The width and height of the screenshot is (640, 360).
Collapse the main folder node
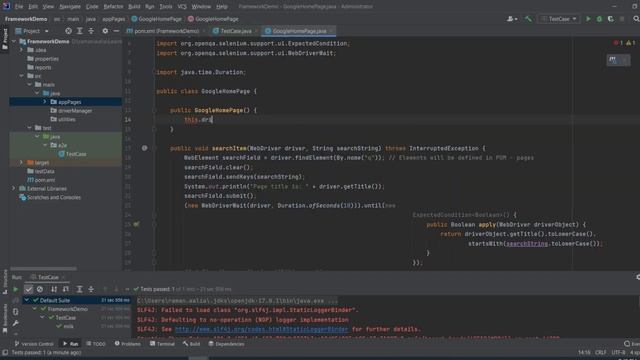click(x=29, y=84)
